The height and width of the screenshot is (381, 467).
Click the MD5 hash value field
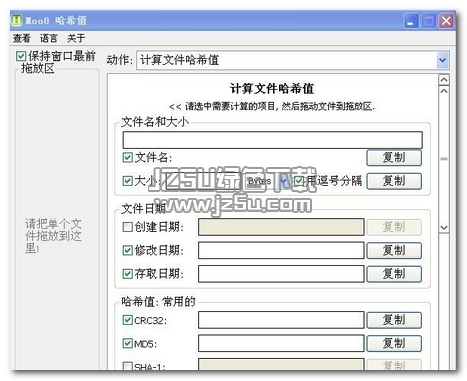[x=281, y=343]
